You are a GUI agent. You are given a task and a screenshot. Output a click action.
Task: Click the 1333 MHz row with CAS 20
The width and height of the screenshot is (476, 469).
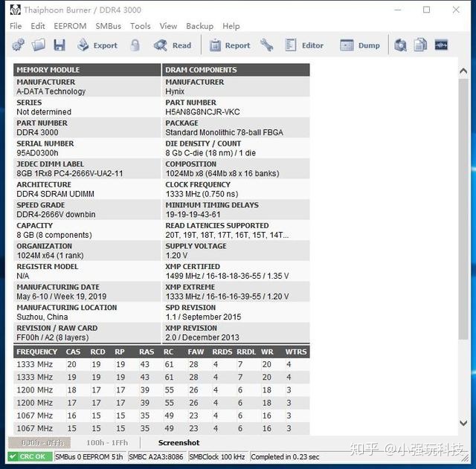(161, 364)
